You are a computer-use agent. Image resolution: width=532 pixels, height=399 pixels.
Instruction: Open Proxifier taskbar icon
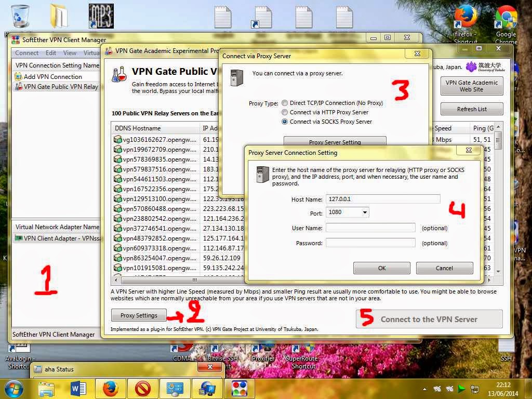point(207,389)
